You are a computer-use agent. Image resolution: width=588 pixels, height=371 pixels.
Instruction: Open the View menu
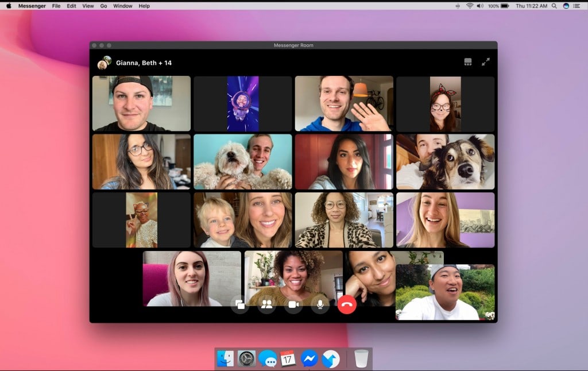[88, 6]
